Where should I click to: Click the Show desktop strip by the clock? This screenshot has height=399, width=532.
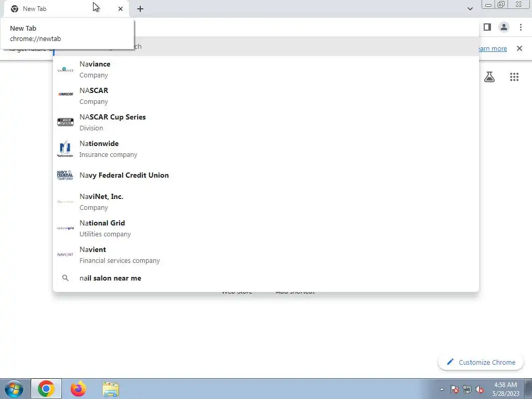(528, 389)
